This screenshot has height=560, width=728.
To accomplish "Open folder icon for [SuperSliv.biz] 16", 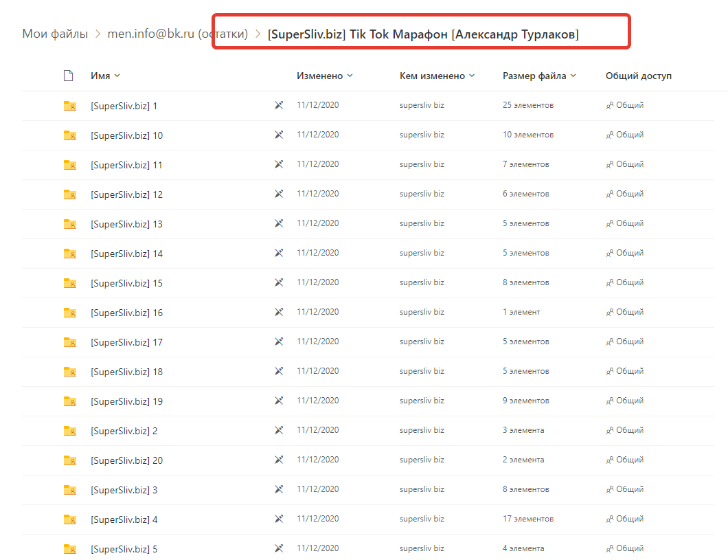I will (x=70, y=313).
